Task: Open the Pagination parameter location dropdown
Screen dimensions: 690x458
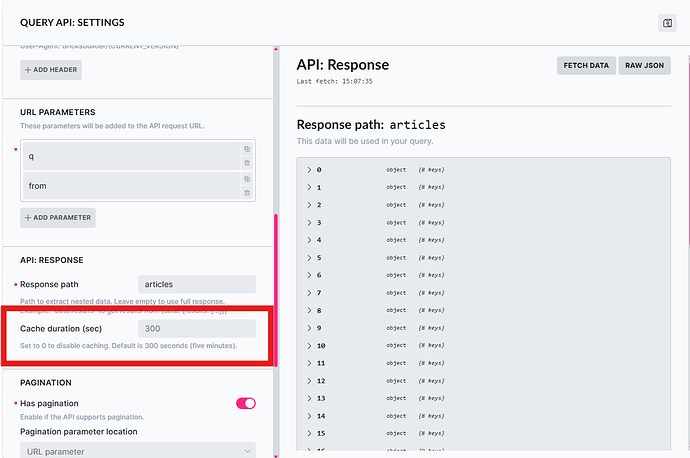Action: 138,451
